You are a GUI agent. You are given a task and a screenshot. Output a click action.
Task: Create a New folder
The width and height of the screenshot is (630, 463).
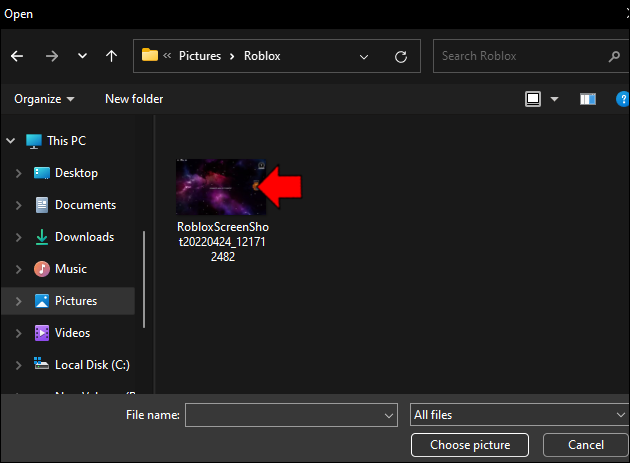pyautogui.click(x=134, y=99)
